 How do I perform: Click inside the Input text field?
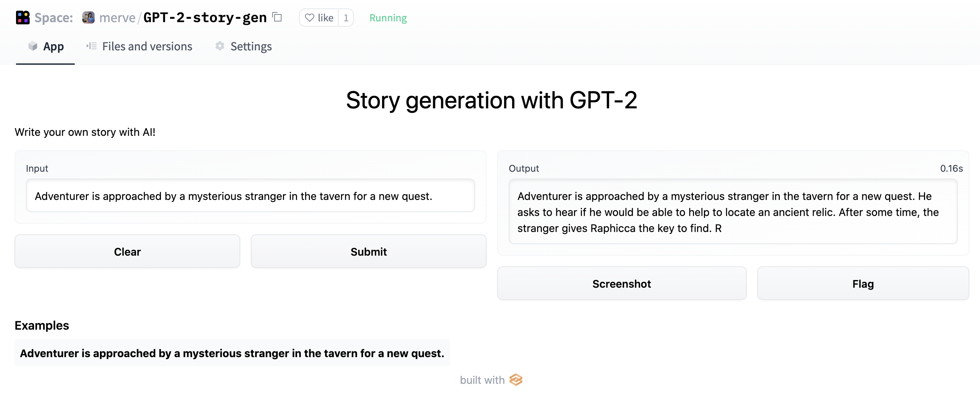[250, 196]
